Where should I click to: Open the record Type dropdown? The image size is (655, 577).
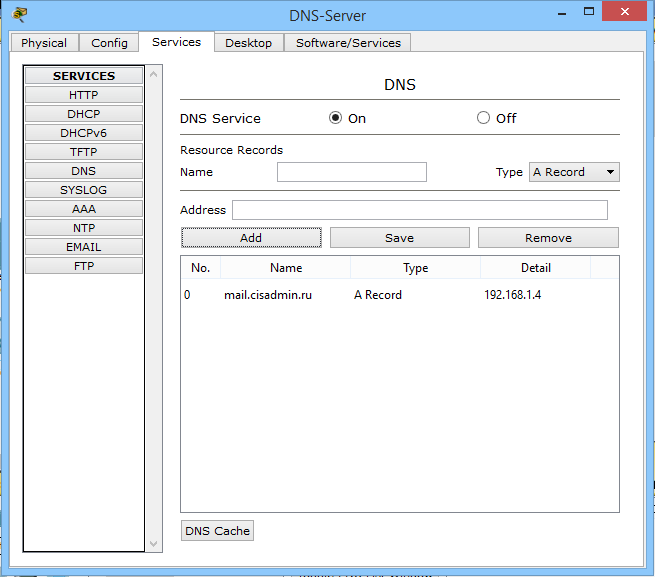(574, 172)
